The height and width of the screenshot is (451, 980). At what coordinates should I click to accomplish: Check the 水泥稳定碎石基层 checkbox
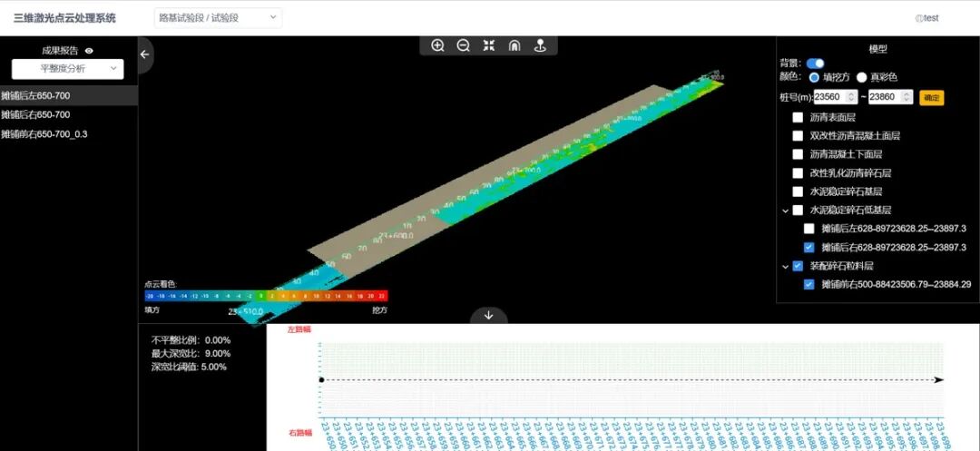[798, 191]
